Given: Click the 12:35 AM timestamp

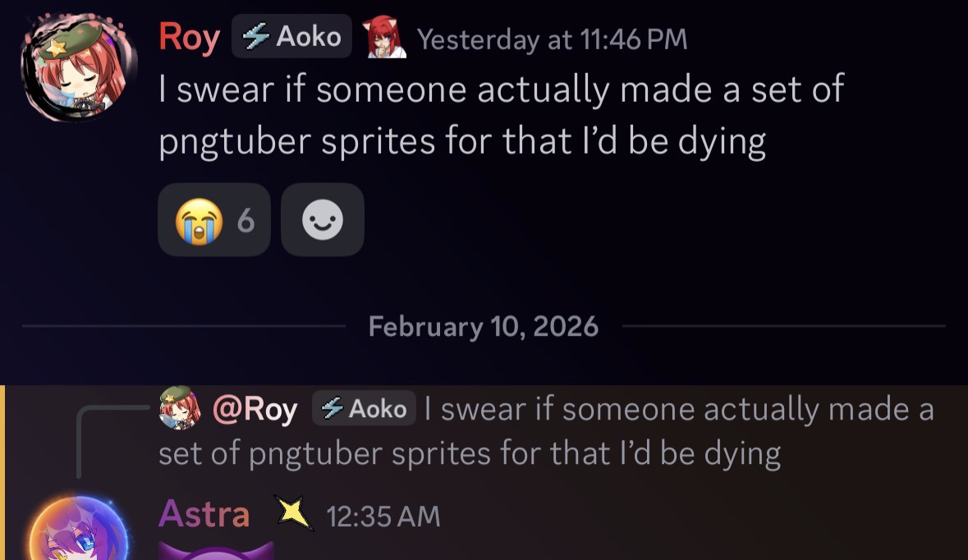Looking at the screenshot, I should [383, 516].
